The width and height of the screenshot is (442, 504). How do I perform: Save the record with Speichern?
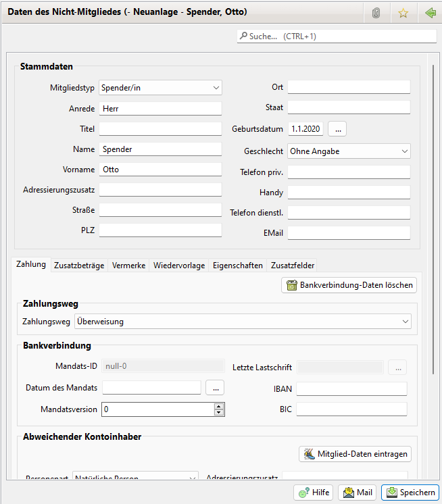click(x=410, y=493)
